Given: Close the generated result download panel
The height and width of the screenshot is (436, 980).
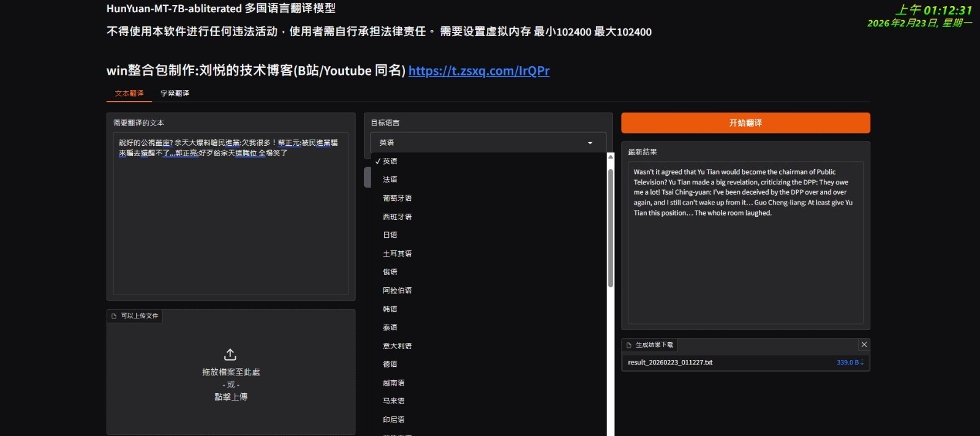Looking at the screenshot, I should [x=864, y=345].
